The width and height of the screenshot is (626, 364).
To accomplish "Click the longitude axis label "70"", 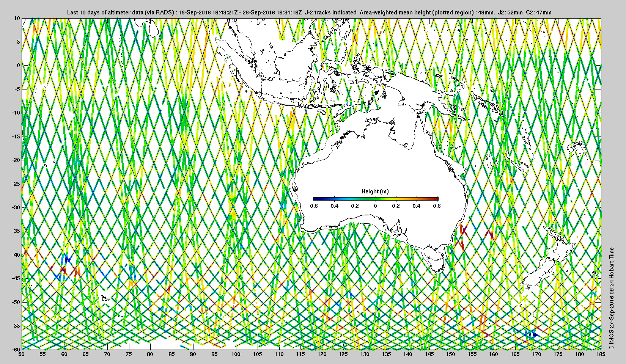I will [x=107, y=354].
